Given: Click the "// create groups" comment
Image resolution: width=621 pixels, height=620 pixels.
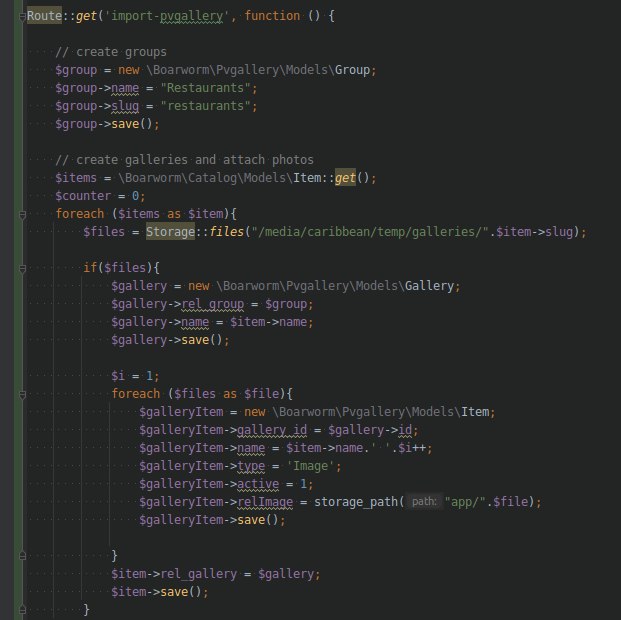Looking at the screenshot, I should pyautogui.click(x=111, y=52).
